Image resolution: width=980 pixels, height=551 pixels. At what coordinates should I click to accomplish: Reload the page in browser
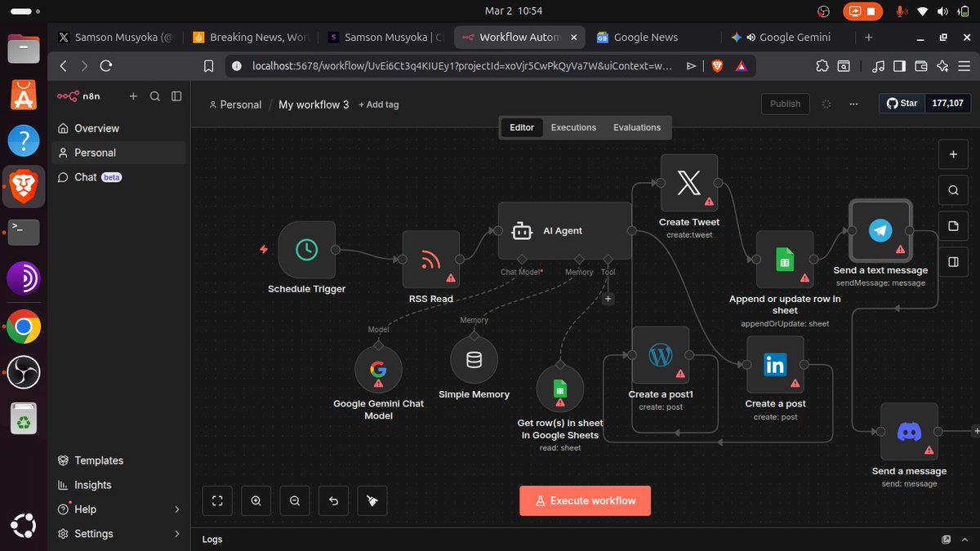click(107, 66)
